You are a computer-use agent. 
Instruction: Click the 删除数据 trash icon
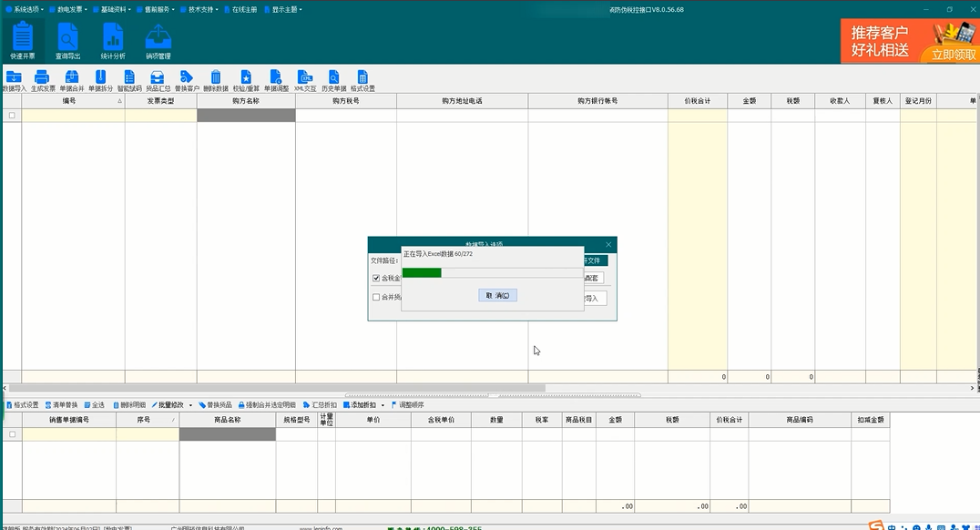coord(216,80)
